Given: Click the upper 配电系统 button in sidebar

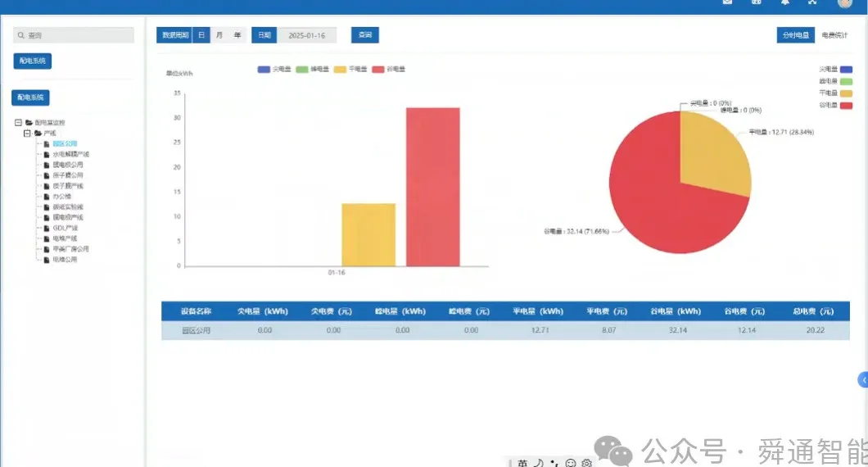Looking at the screenshot, I should pyautogui.click(x=33, y=61).
